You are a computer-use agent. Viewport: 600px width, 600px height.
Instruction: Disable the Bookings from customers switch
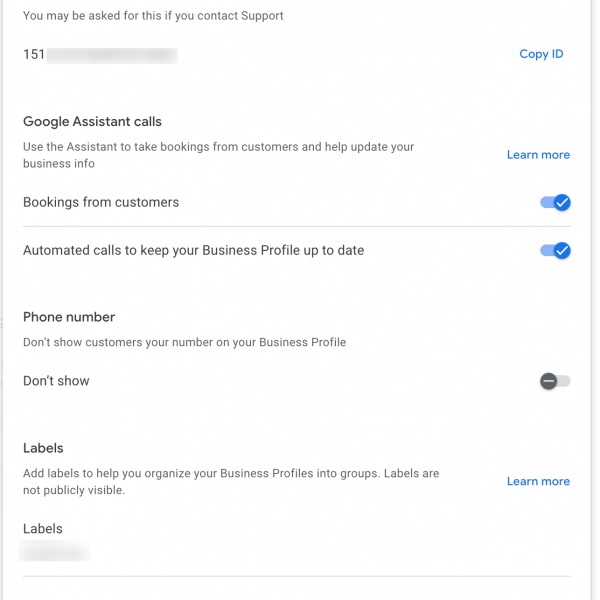pos(555,203)
